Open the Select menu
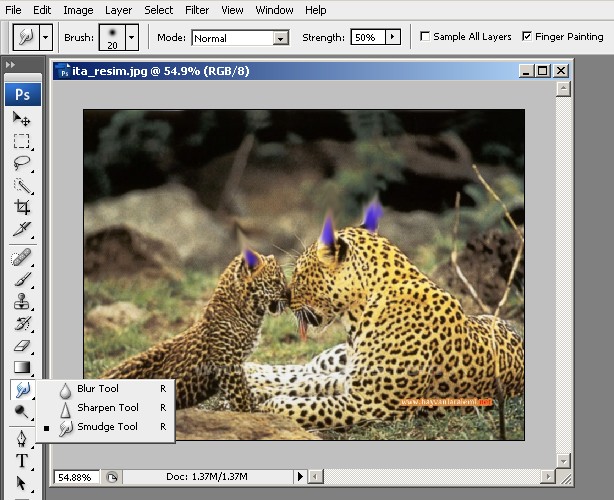Screen dimensions: 614x500 159,10
